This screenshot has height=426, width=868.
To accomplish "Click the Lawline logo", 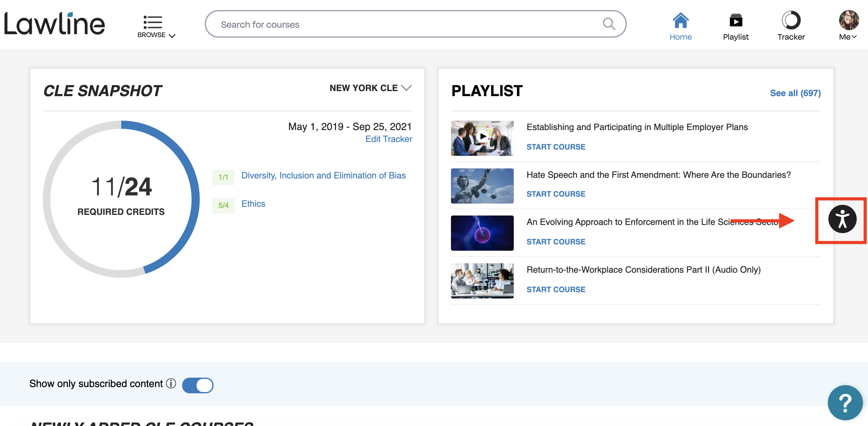I will 54,24.
